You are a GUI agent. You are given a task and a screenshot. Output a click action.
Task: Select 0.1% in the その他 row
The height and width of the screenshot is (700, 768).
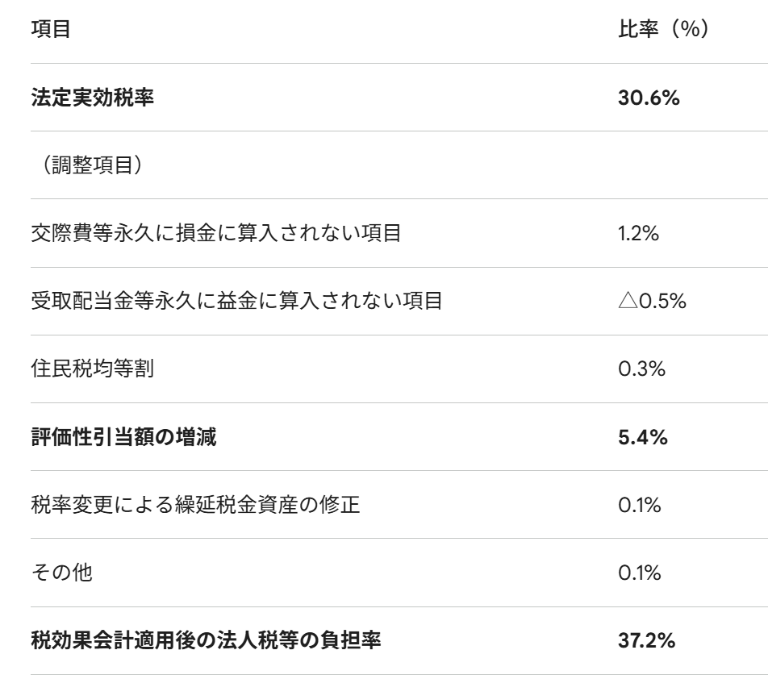click(x=639, y=573)
